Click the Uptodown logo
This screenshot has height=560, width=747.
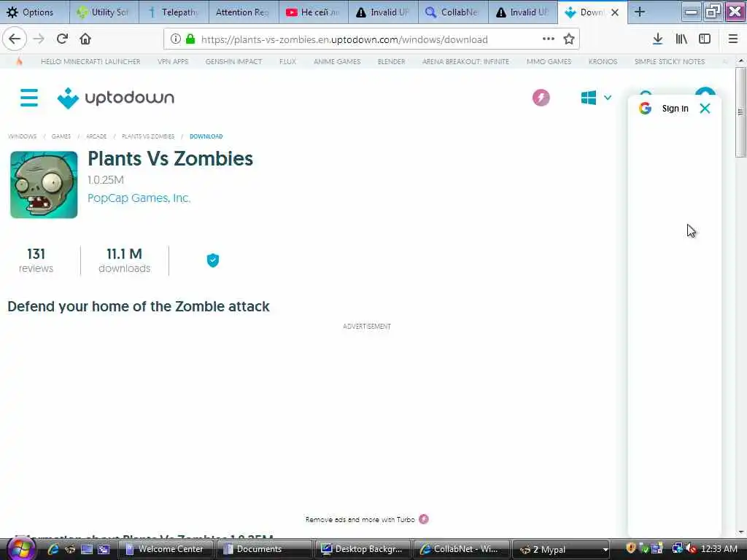pyautogui.click(x=116, y=98)
